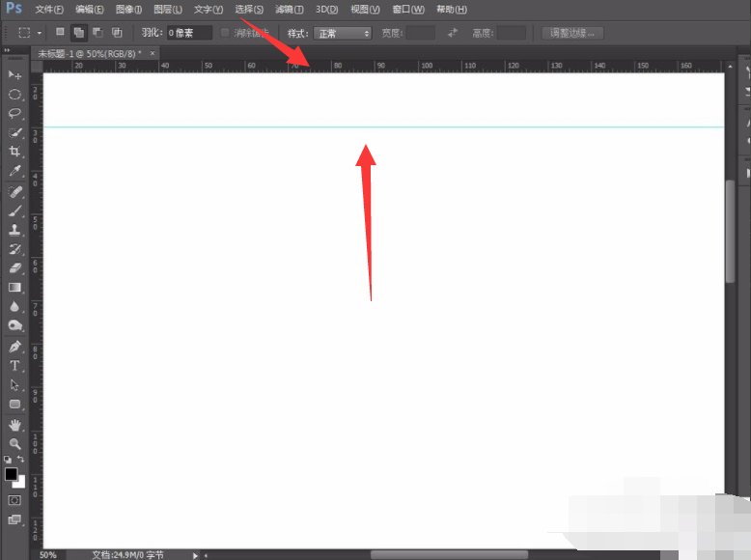Select the Hand tool
Image resolution: width=751 pixels, height=560 pixels.
coord(14,424)
